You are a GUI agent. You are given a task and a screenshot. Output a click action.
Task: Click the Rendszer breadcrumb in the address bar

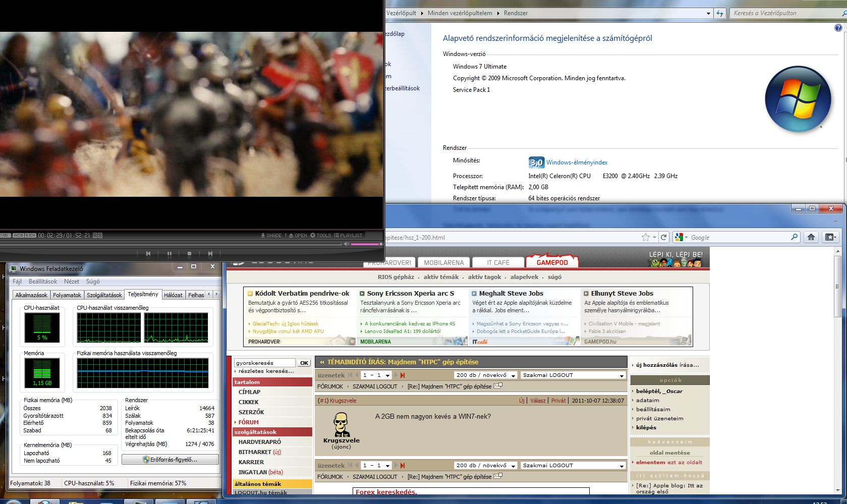516,13
